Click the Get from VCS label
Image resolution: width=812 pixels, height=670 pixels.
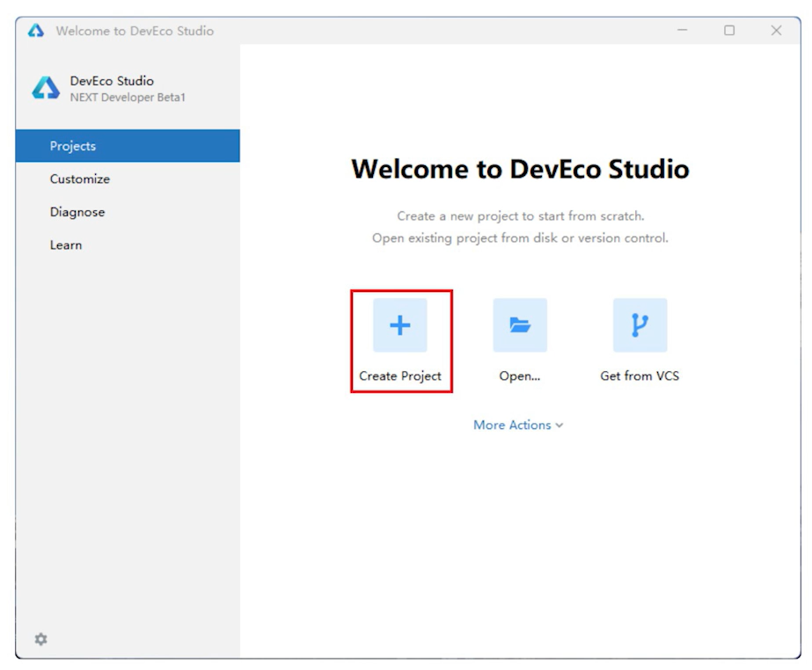(x=640, y=376)
